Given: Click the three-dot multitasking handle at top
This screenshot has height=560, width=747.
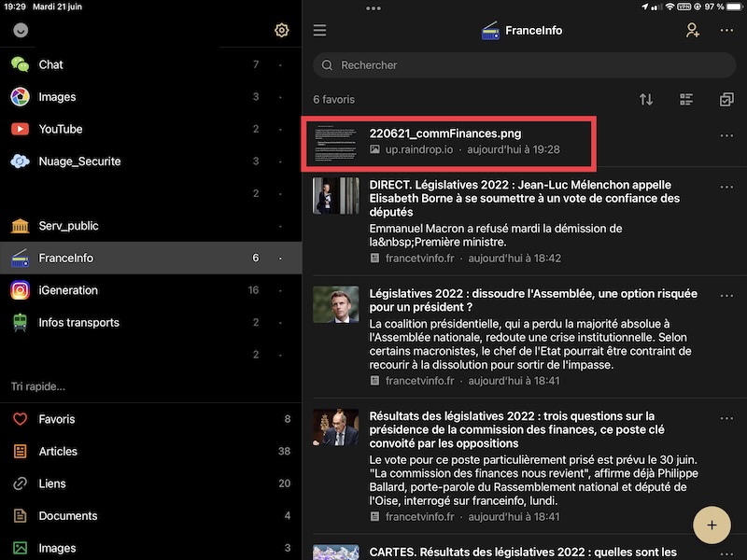Looking at the screenshot, I should point(373,8).
